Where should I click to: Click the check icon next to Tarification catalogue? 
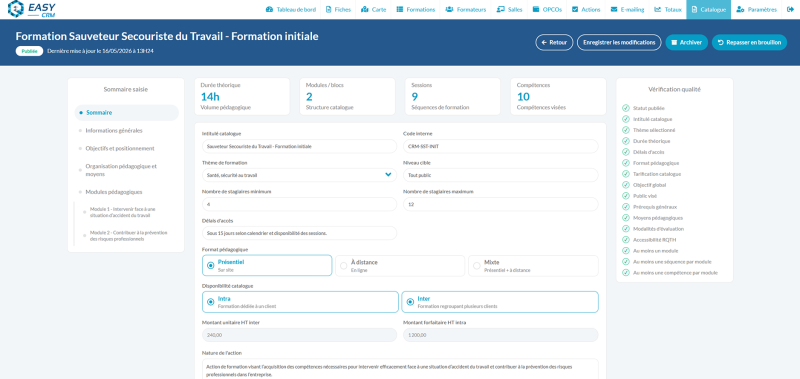[626, 174]
